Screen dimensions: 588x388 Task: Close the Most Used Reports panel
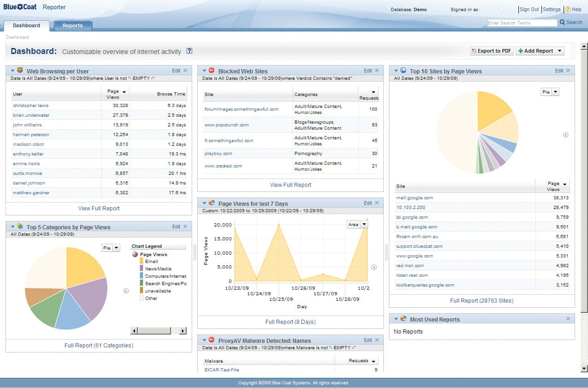(568, 319)
